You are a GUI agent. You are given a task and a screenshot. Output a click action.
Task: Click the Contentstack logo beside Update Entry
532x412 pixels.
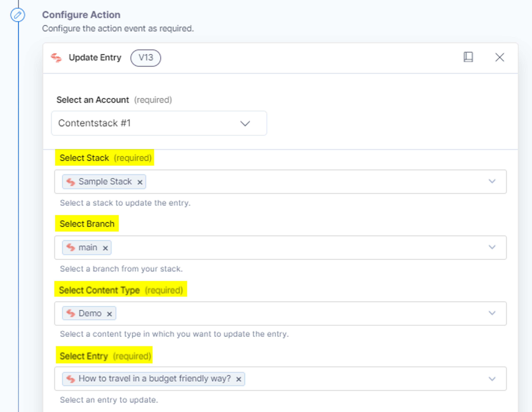[56, 58]
